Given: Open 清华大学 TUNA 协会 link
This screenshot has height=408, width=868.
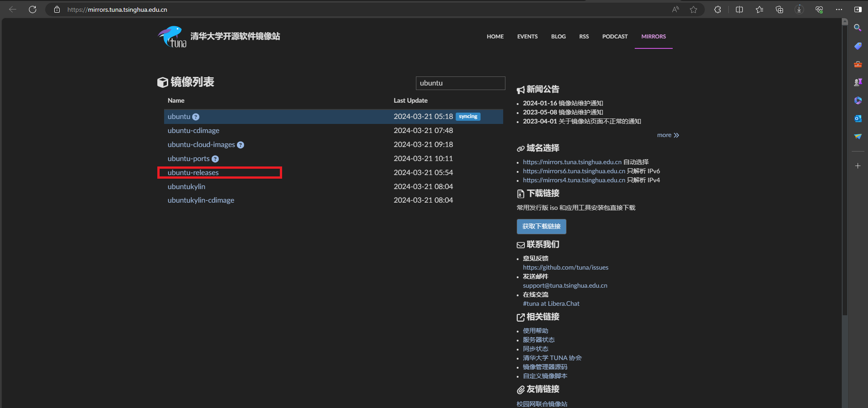Looking at the screenshot, I should 552,358.
